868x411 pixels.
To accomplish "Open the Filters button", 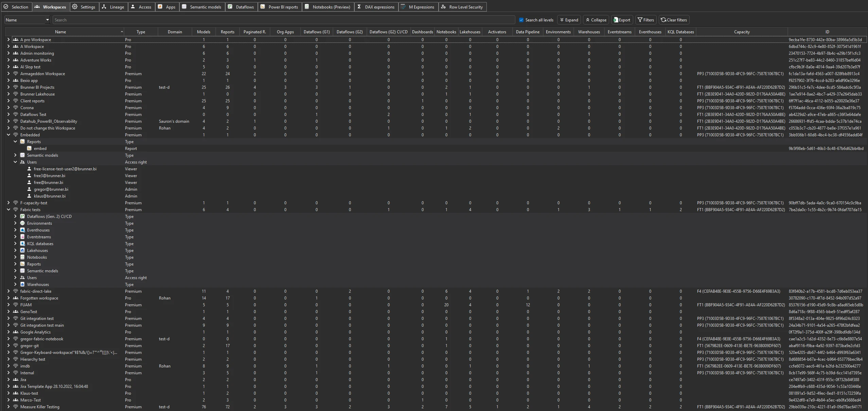I will click(x=645, y=20).
